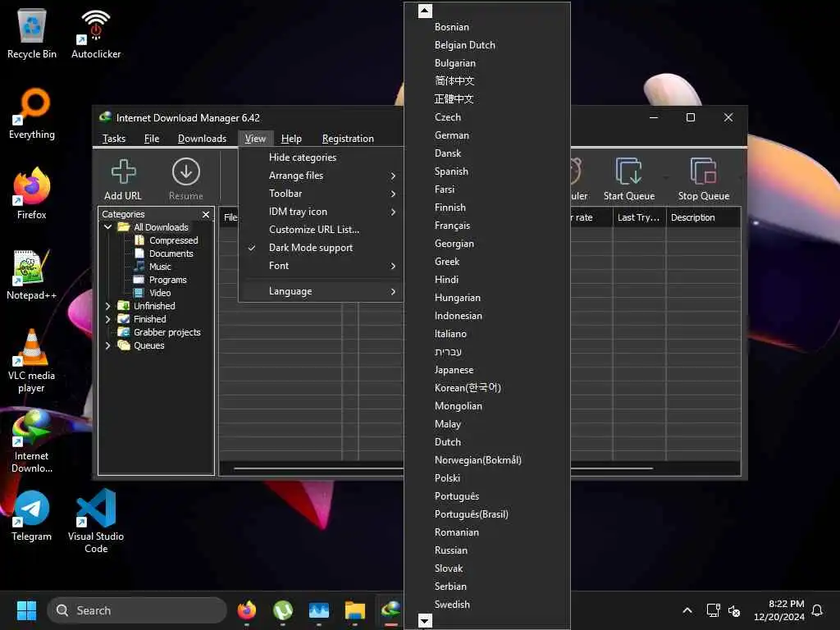The image size is (840, 630).
Task: Open the VLC media player desktop icon
Action: point(32,362)
